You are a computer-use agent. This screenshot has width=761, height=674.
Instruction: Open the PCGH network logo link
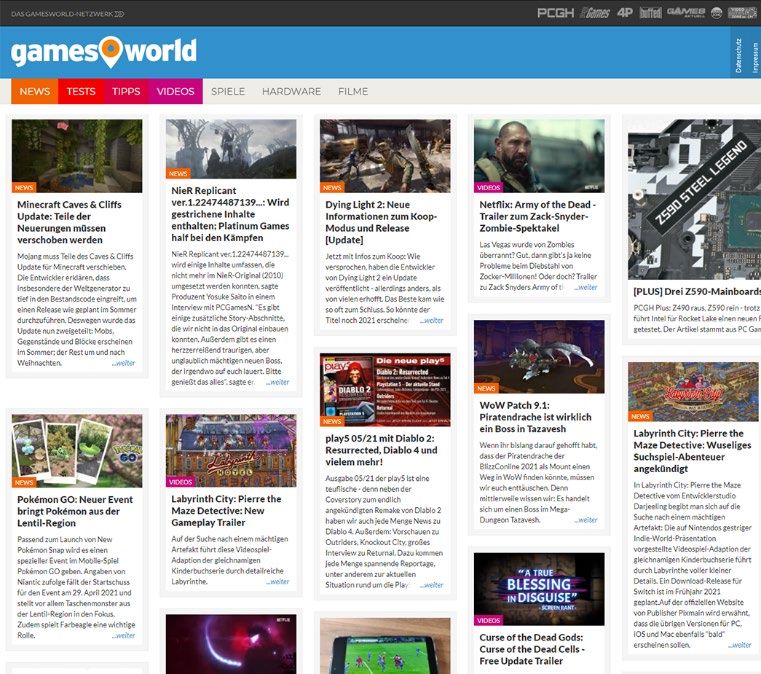click(x=555, y=13)
